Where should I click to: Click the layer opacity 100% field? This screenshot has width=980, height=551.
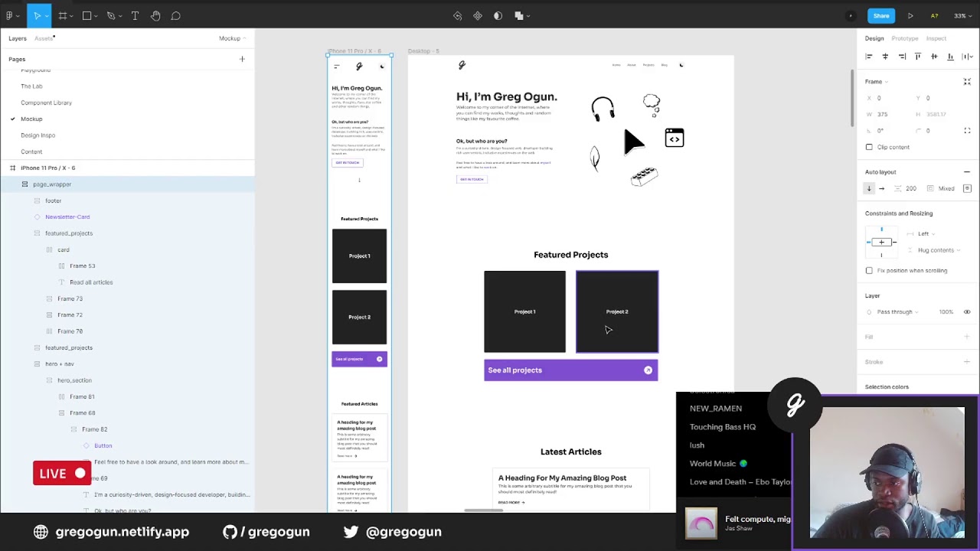click(946, 312)
